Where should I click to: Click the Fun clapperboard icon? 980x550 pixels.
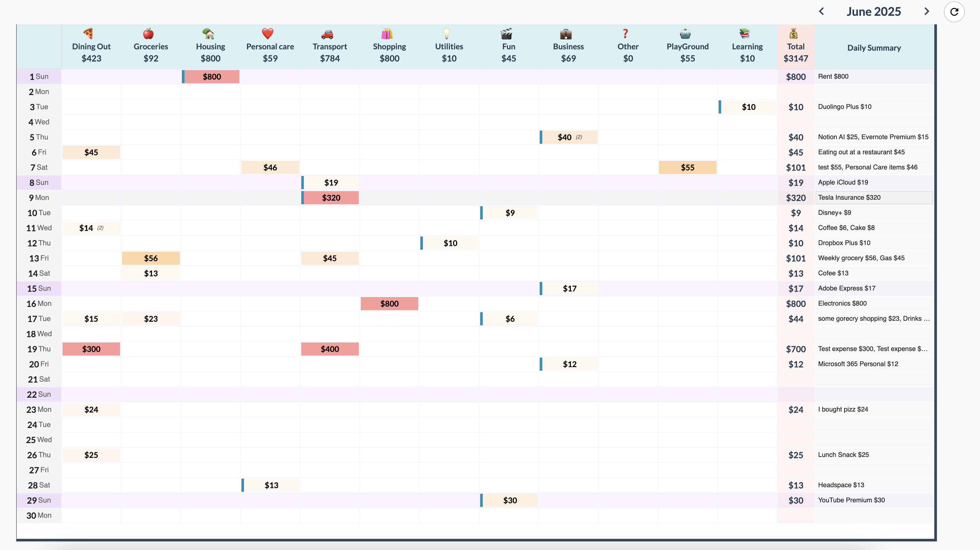tap(506, 34)
